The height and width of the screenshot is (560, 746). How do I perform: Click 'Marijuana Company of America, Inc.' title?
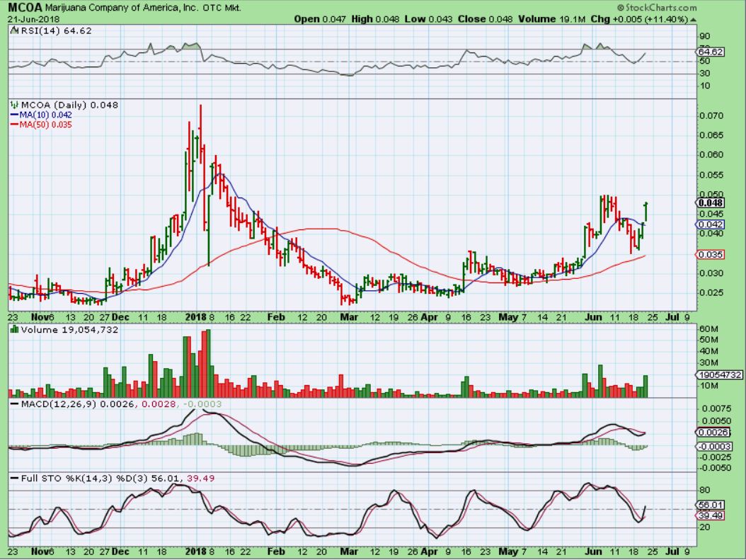(122, 8)
